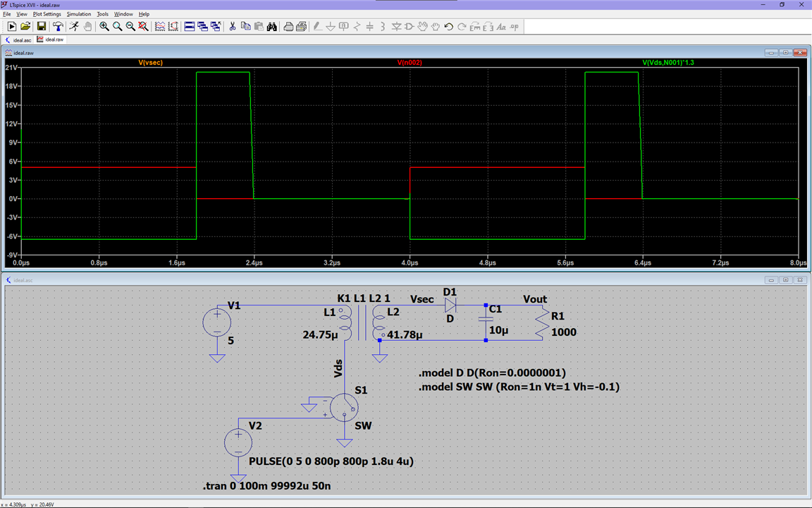Click the zoom out magnifier icon
812x508 pixels.
click(130, 27)
